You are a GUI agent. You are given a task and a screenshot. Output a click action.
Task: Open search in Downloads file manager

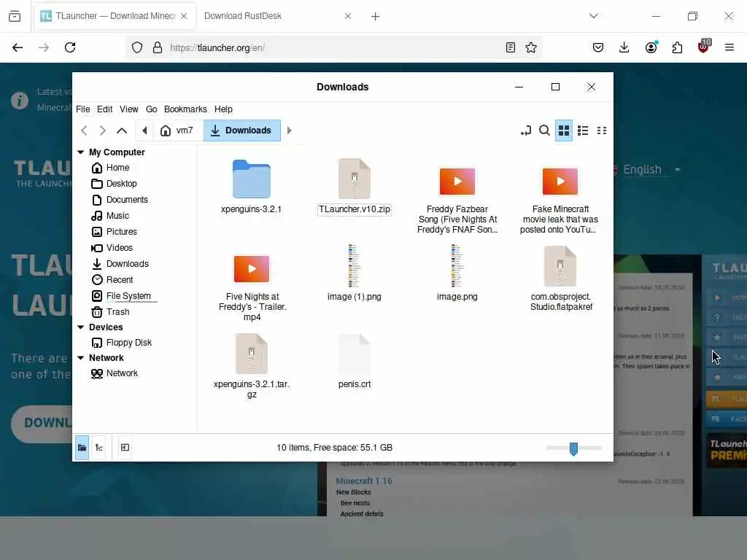(x=544, y=131)
